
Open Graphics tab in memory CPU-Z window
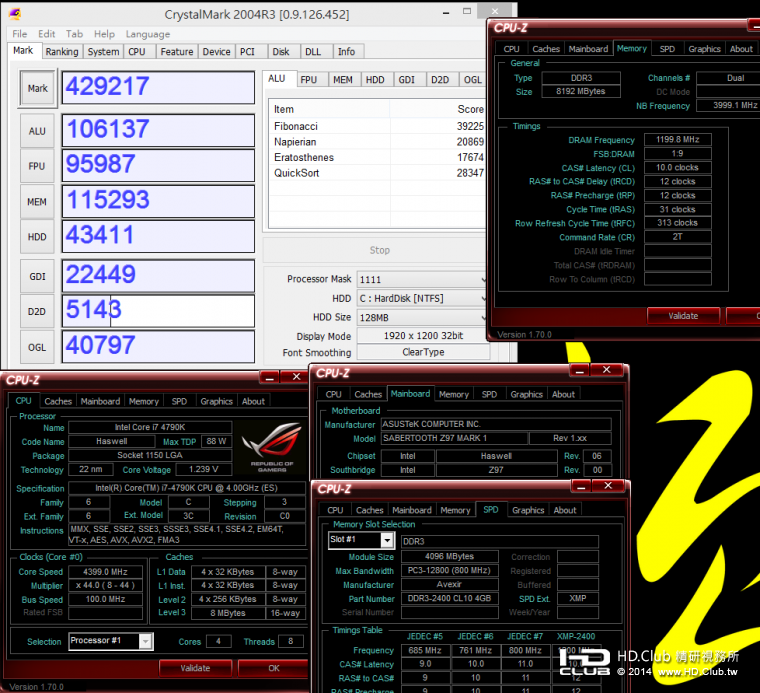pyautogui.click(x=704, y=49)
